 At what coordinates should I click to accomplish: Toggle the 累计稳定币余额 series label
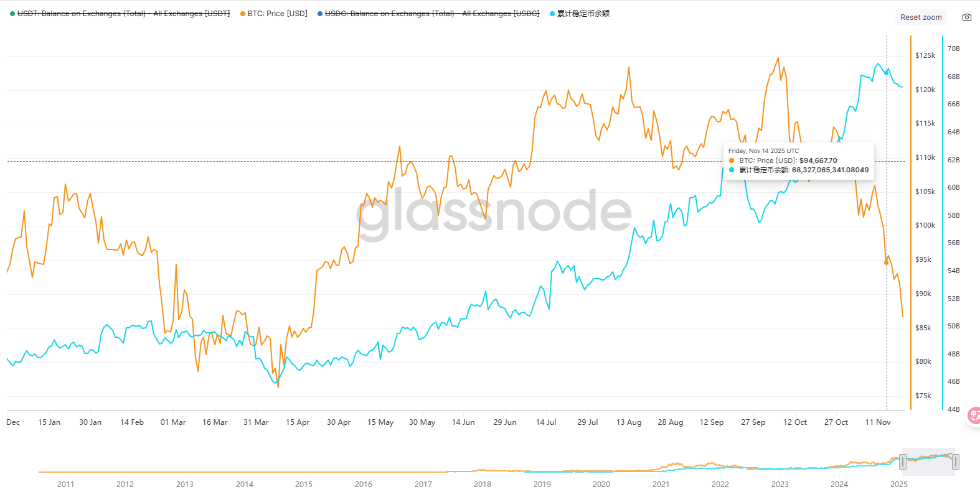583,14
